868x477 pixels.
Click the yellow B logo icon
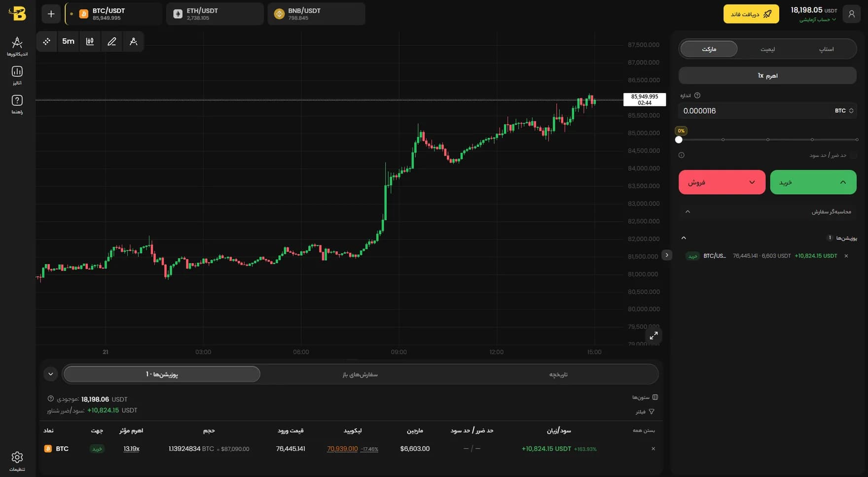tap(17, 14)
